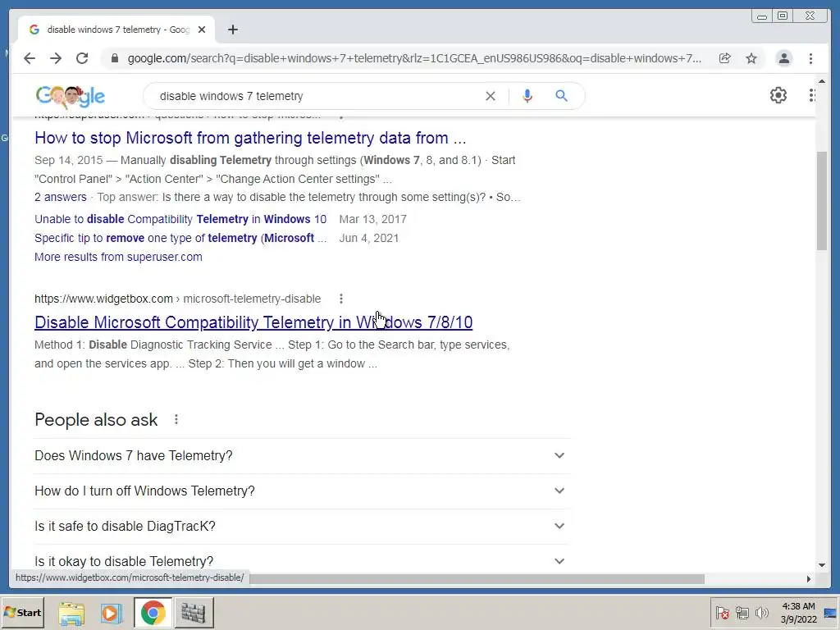This screenshot has width=840, height=630.
Task: Open the '2 answers' link
Action: point(61,197)
